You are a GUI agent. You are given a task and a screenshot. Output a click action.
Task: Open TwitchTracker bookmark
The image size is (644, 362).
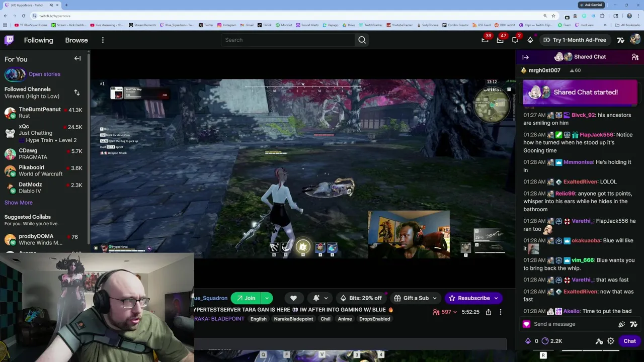tap(370, 25)
